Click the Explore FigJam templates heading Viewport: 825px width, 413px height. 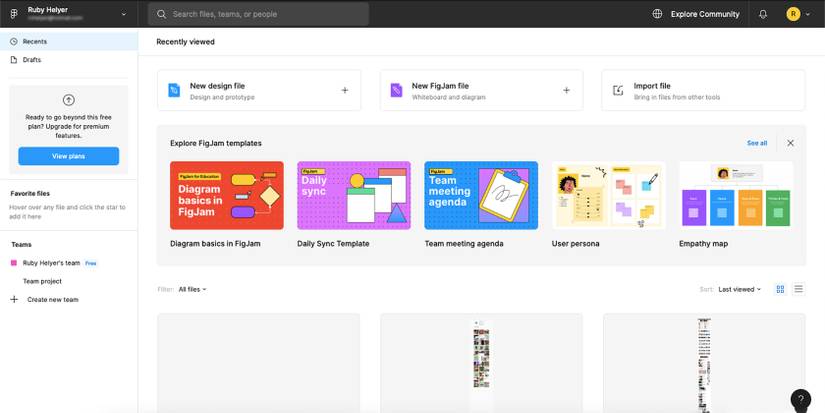216,143
